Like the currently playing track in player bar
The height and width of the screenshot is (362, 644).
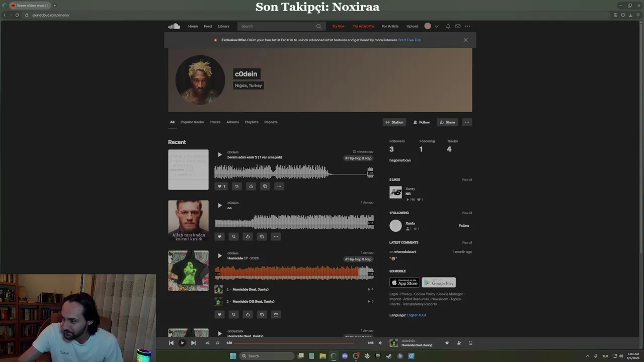click(447, 343)
